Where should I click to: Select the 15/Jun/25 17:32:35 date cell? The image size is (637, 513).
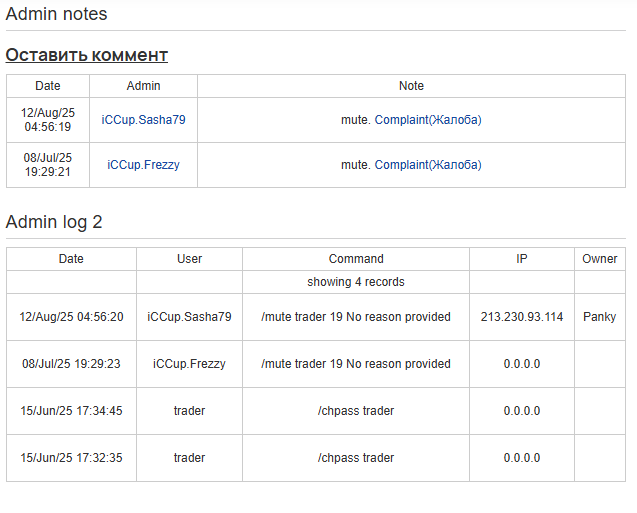71,458
